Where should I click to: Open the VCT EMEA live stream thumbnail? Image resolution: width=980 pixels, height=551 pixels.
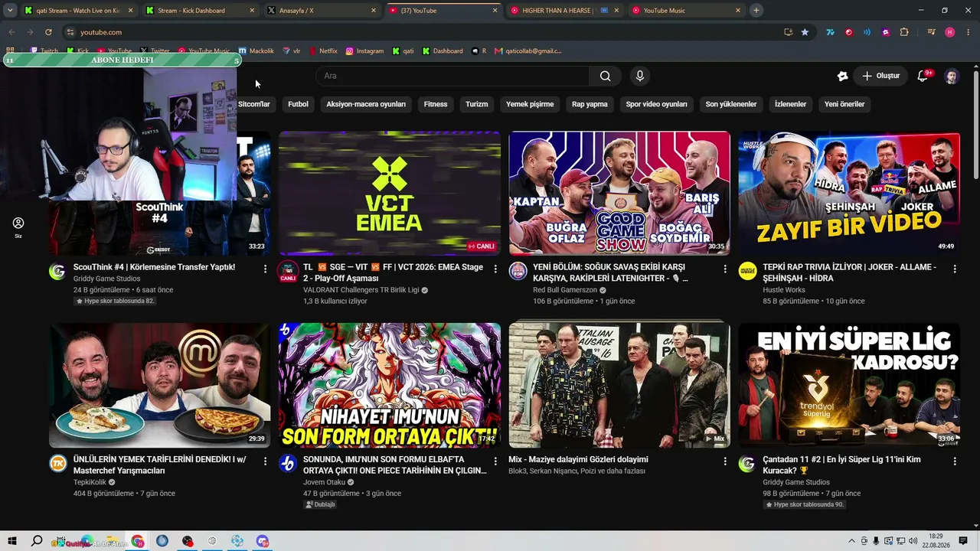tap(390, 194)
